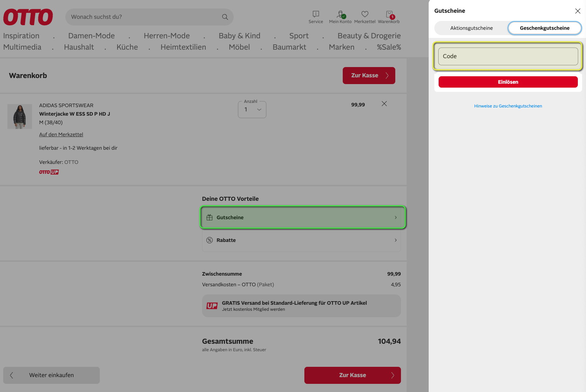
Task: Expand the Gutscheine row
Action: [x=303, y=217]
